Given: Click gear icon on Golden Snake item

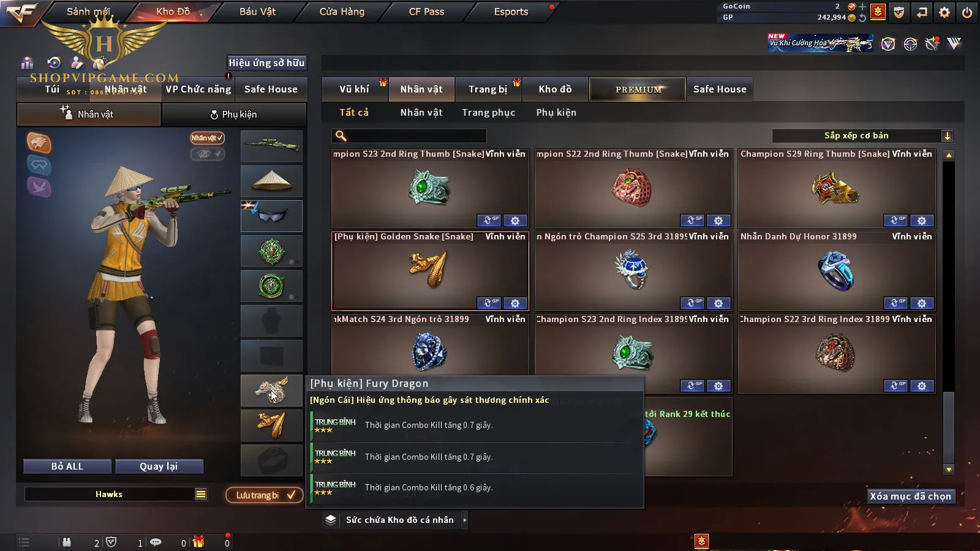Looking at the screenshot, I should tap(515, 303).
